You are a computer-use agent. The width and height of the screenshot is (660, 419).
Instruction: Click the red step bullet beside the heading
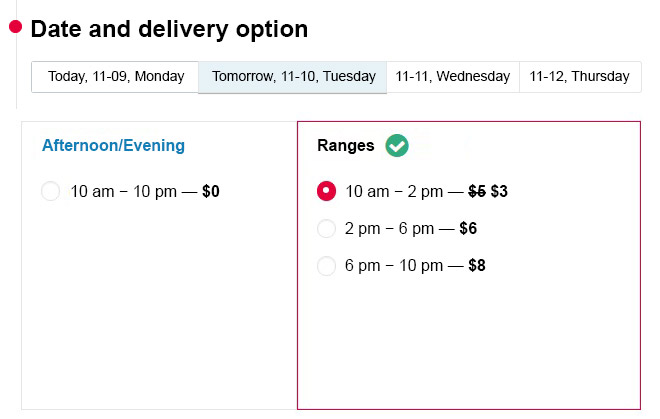[x=16, y=27]
